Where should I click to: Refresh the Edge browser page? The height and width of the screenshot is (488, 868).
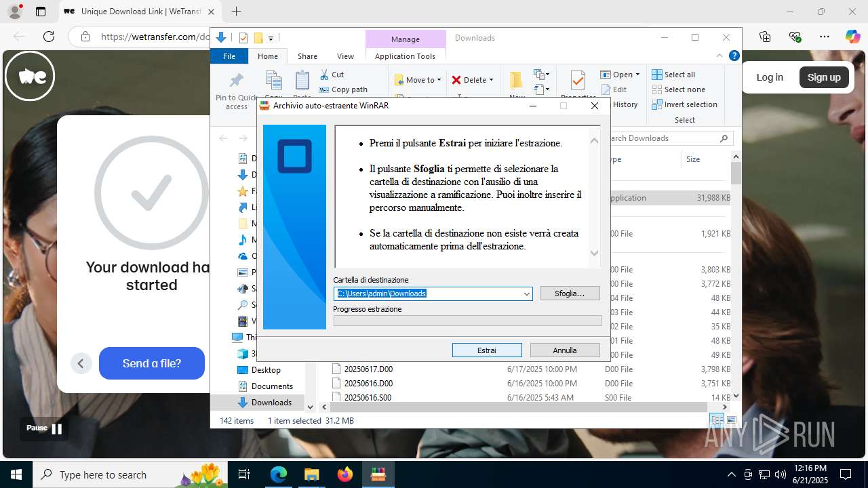click(x=49, y=37)
